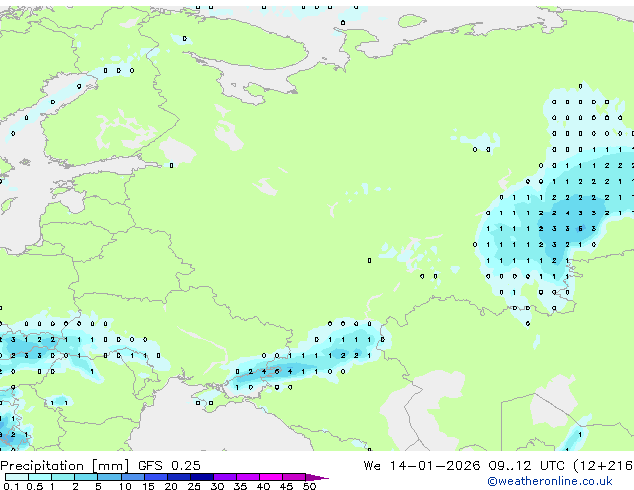Screen dimensions: 634x490
Task: Select legend swatch between 30 and 35
Action: click(x=225, y=477)
